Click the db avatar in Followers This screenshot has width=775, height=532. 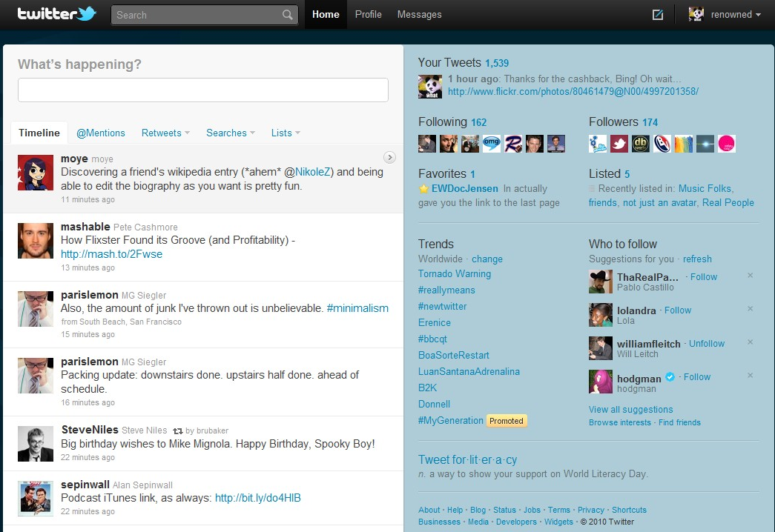(641, 144)
